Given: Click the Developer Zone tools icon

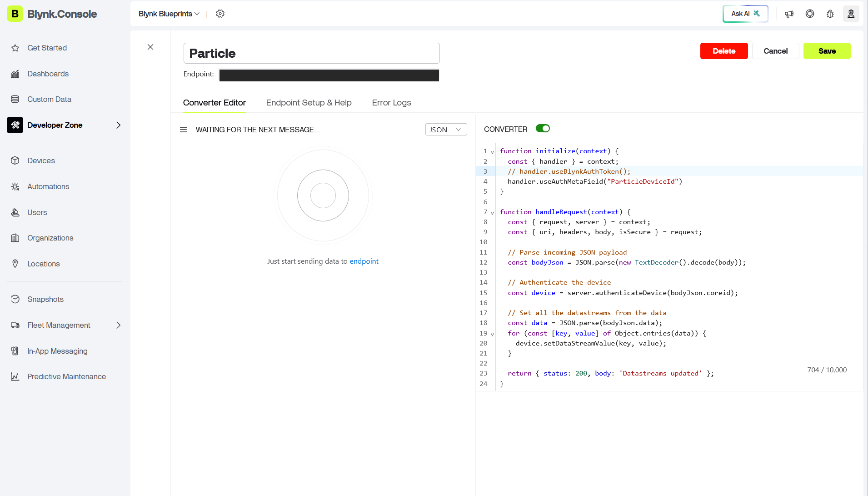Looking at the screenshot, I should point(15,125).
